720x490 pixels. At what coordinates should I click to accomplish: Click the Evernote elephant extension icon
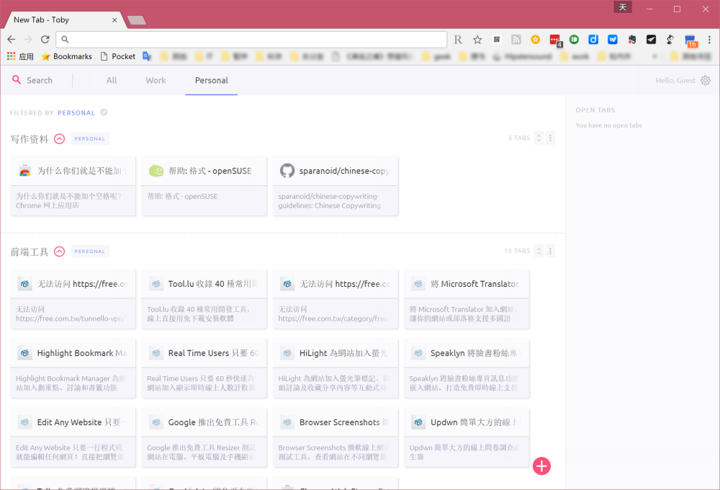coord(632,40)
